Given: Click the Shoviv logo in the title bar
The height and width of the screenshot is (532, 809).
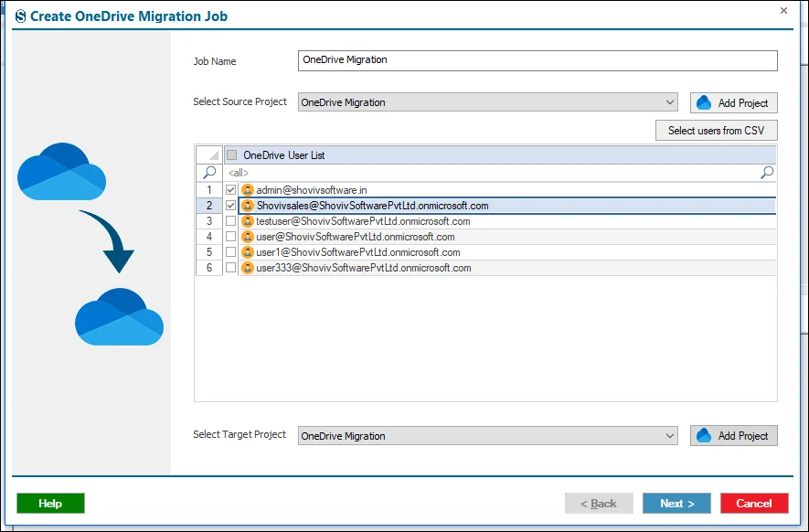Looking at the screenshot, I should [x=20, y=16].
